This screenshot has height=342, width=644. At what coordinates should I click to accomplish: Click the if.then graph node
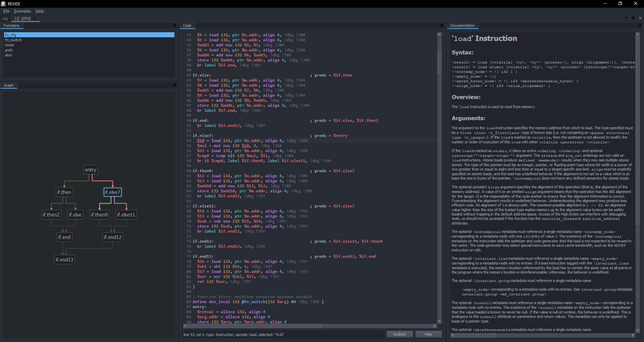pyautogui.click(x=64, y=192)
